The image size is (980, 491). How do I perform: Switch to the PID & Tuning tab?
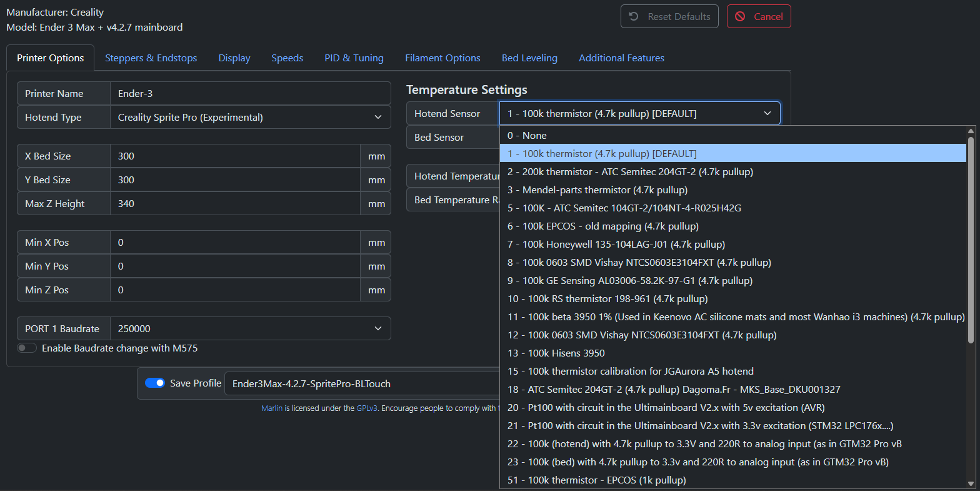coord(354,58)
